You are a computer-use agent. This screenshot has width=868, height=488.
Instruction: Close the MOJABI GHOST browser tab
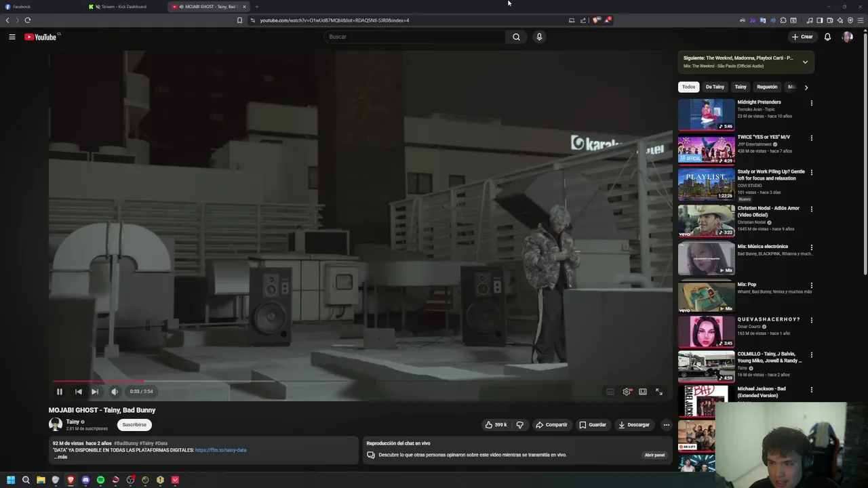point(244,7)
